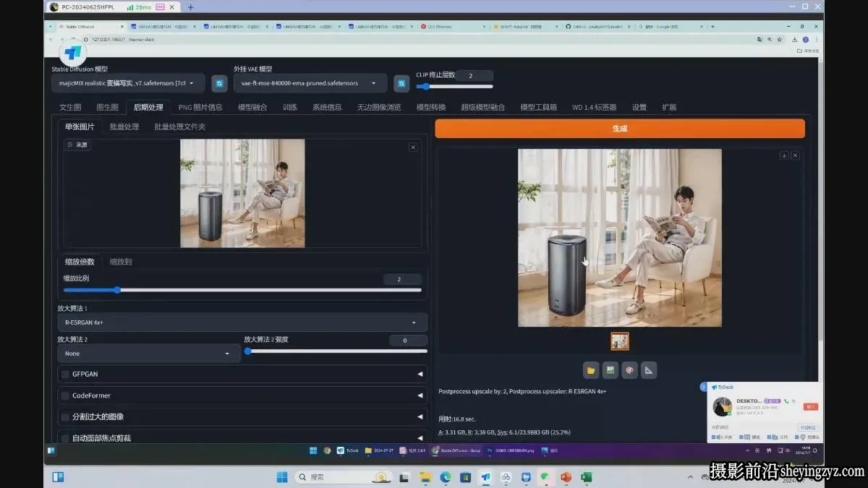Send result image to img2img tab icon
The width and height of the screenshot is (868, 488).
tap(610, 370)
